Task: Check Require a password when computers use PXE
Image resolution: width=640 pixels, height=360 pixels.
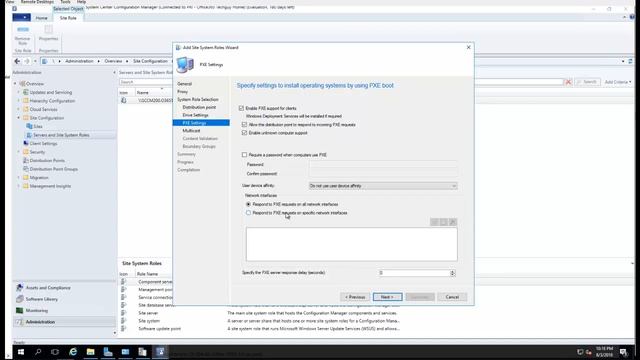Action: [244, 155]
